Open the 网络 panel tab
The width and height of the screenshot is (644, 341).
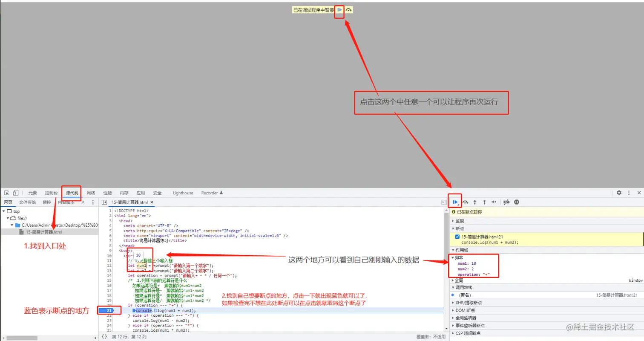(x=90, y=193)
